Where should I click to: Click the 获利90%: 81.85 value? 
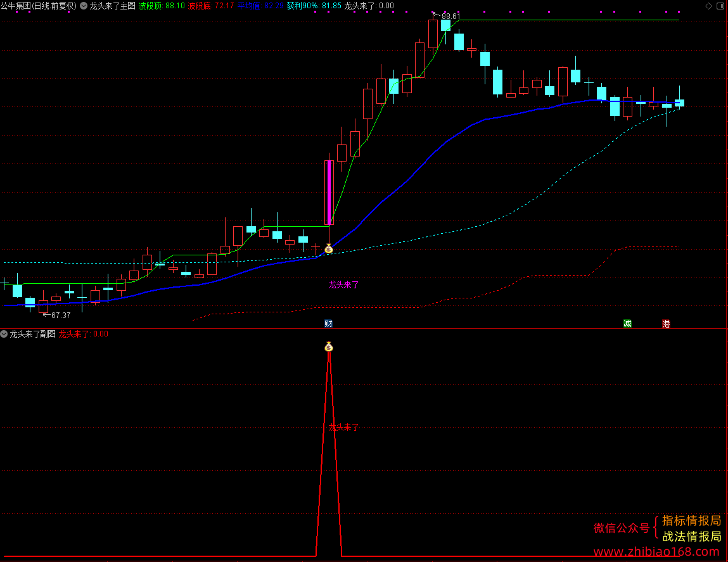(314, 6)
